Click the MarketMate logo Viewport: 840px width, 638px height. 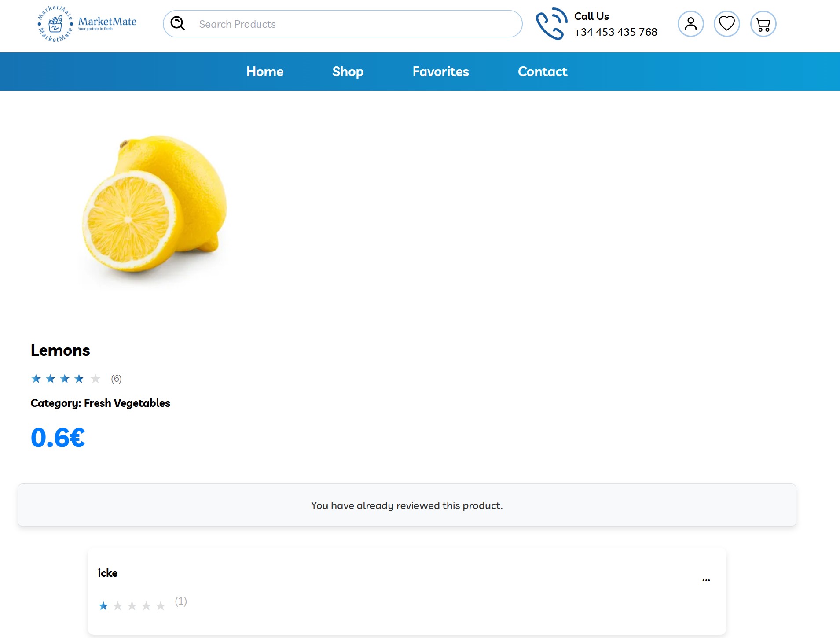tap(87, 24)
